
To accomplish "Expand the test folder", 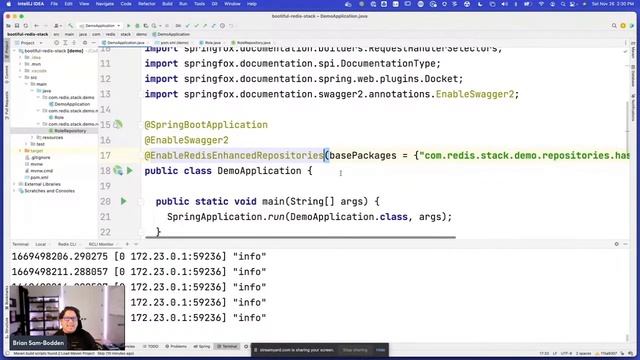I will pyautogui.click(x=26, y=144).
